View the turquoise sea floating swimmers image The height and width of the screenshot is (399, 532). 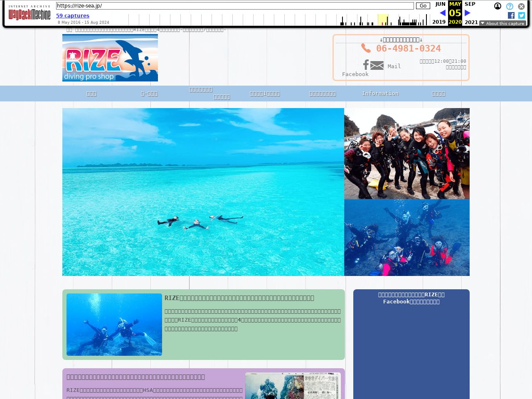pos(203,192)
